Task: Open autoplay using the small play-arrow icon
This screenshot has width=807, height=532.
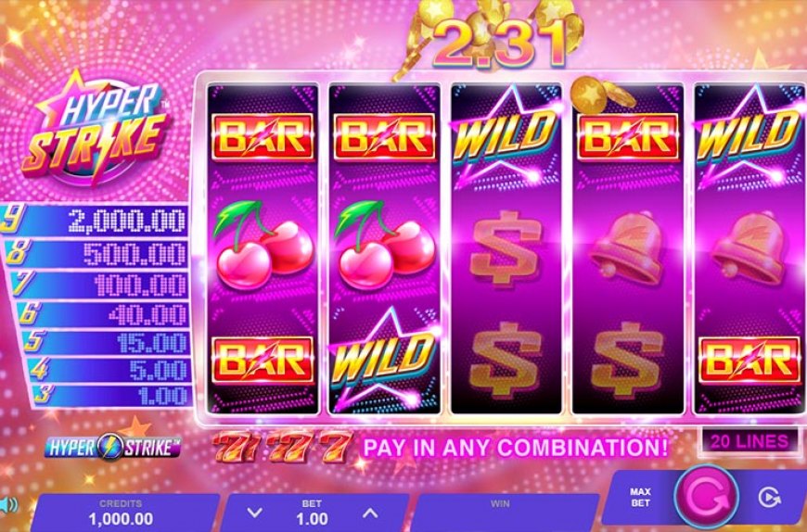Action: click(x=769, y=497)
